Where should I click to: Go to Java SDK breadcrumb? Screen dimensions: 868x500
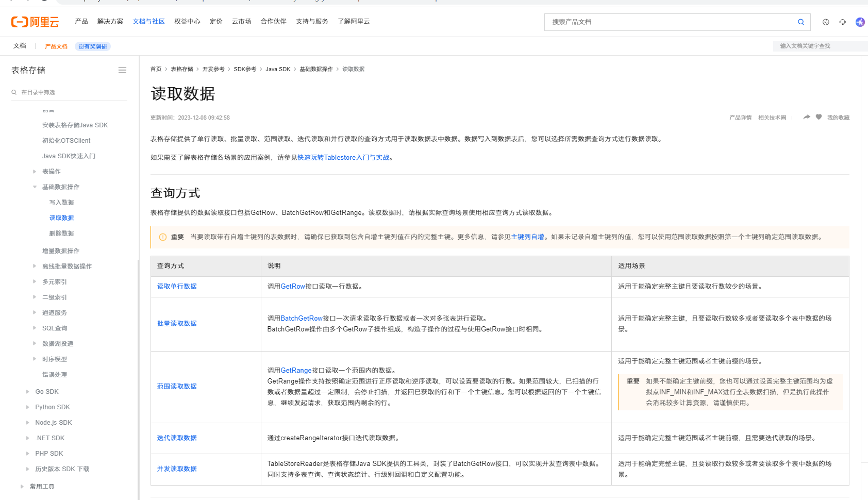(278, 69)
